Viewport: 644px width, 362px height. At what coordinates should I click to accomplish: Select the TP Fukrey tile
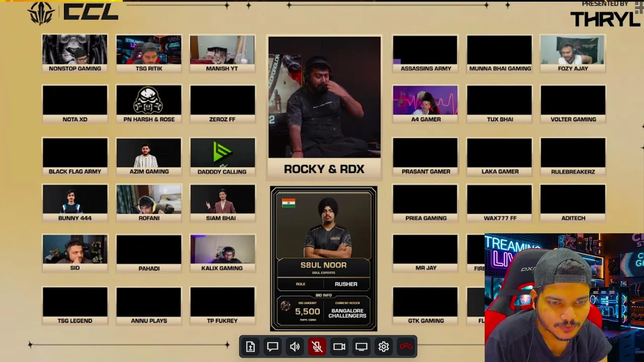coord(222,306)
